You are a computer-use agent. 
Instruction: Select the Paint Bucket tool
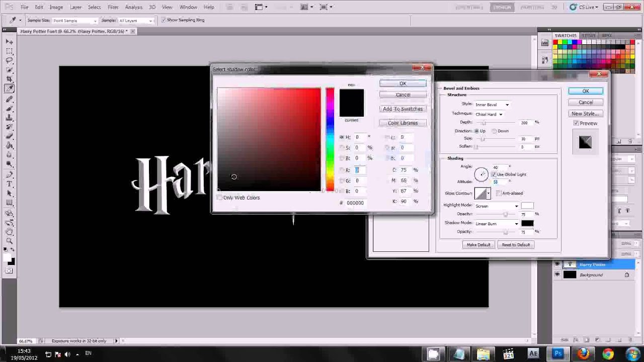click(10, 146)
